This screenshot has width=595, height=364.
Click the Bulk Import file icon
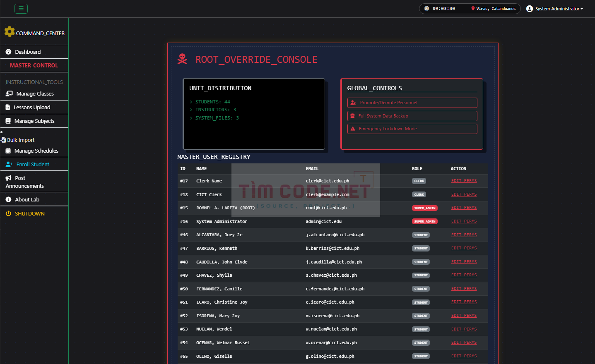click(x=4, y=140)
